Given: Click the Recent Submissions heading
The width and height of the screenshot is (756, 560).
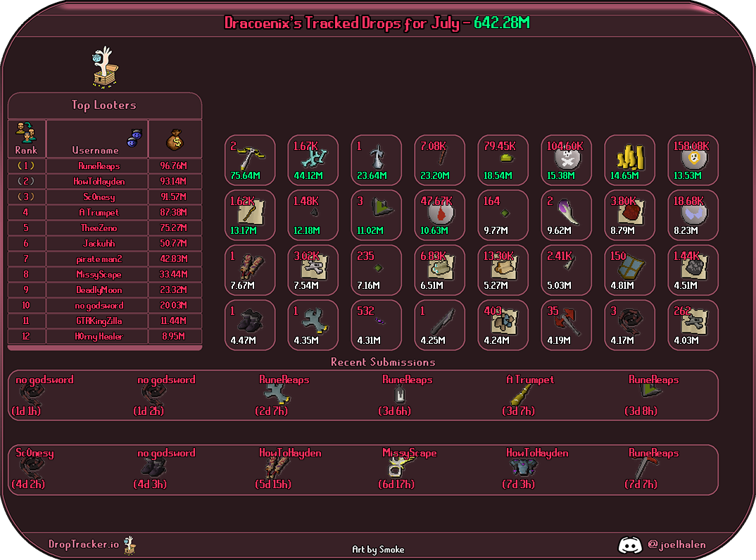Looking at the screenshot, I should (383, 362).
